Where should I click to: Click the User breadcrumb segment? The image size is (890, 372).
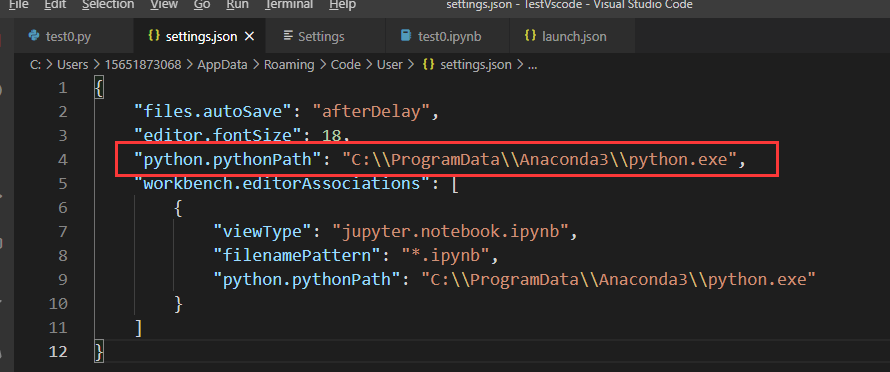(389, 65)
